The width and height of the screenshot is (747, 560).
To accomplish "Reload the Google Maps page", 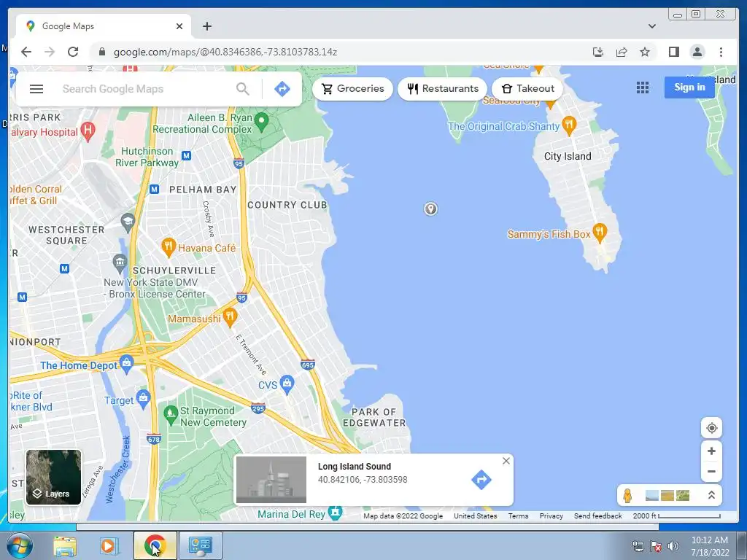I will [73, 52].
